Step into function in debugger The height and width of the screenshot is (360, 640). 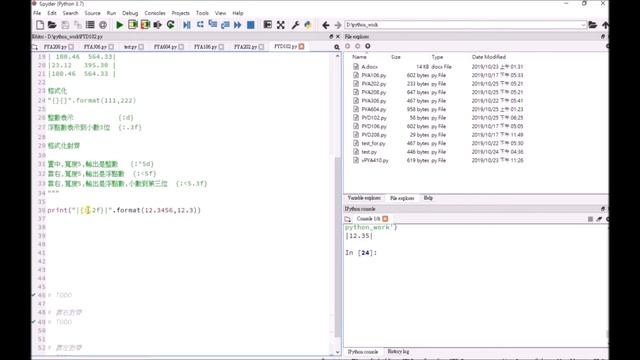(213, 25)
